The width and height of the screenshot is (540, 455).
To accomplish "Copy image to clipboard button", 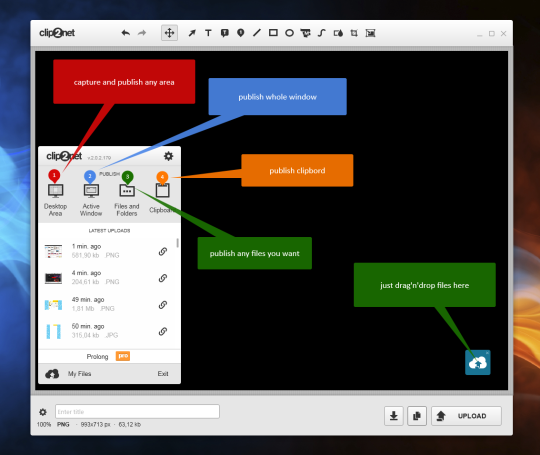I will [x=417, y=416].
